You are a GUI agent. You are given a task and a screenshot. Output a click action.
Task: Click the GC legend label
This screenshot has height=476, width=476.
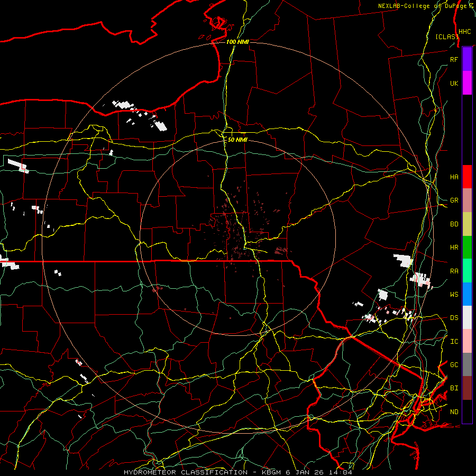click(454, 365)
